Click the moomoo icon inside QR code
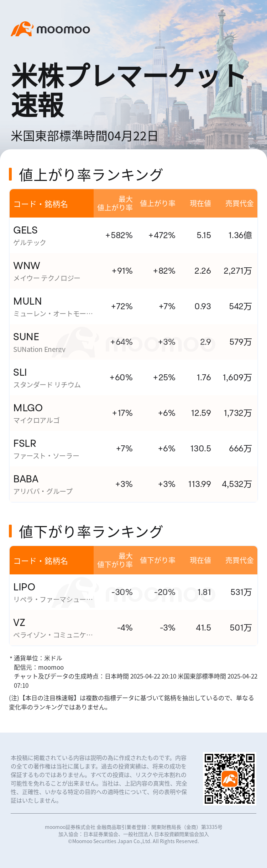Image resolution: width=267 pixels, height=868 pixels. pyautogui.click(x=230, y=779)
